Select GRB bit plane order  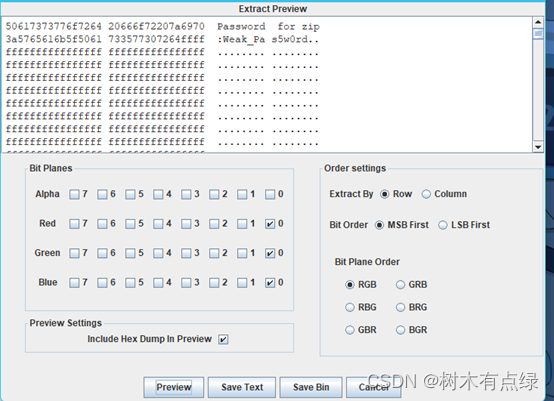400,285
